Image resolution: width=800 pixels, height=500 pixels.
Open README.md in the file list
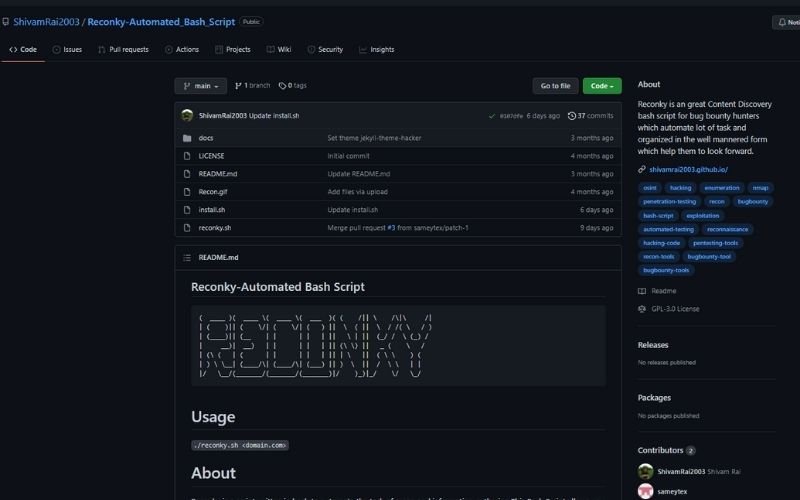click(x=217, y=173)
